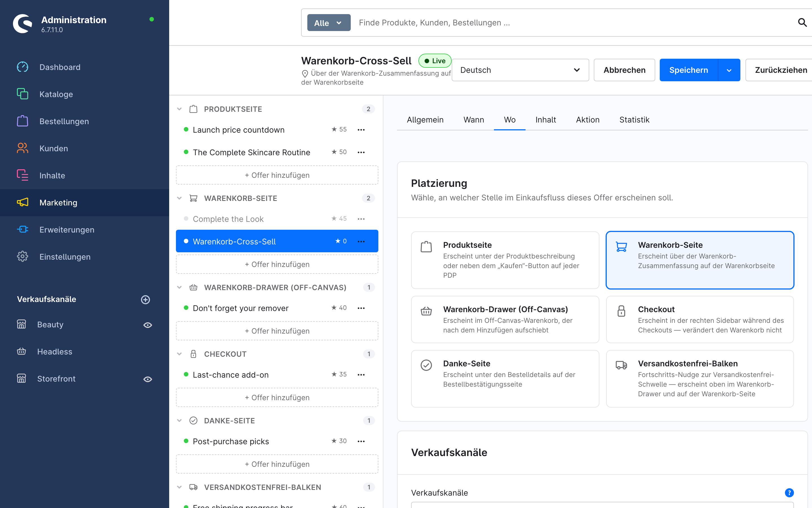Add offer under PRODUKTSEITE section
Image resolution: width=812 pixels, height=508 pixels.
coord(277,175)
